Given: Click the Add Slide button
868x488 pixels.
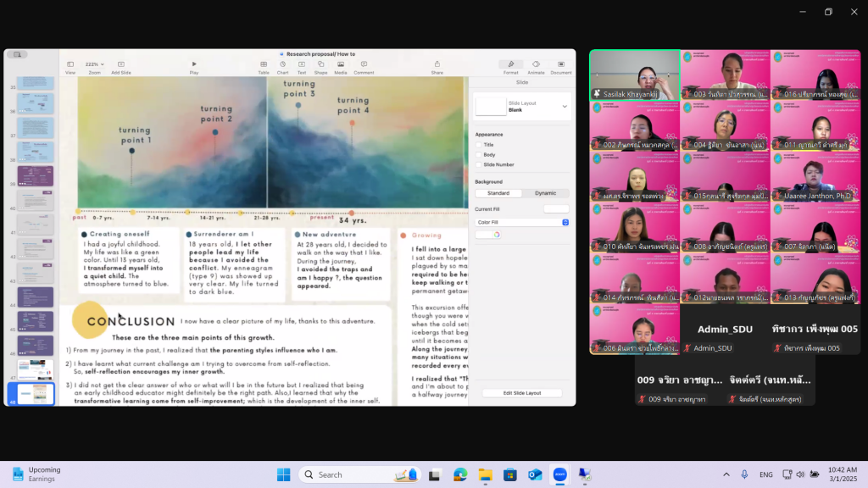Looking at the screenshot, I should point(120,64).
